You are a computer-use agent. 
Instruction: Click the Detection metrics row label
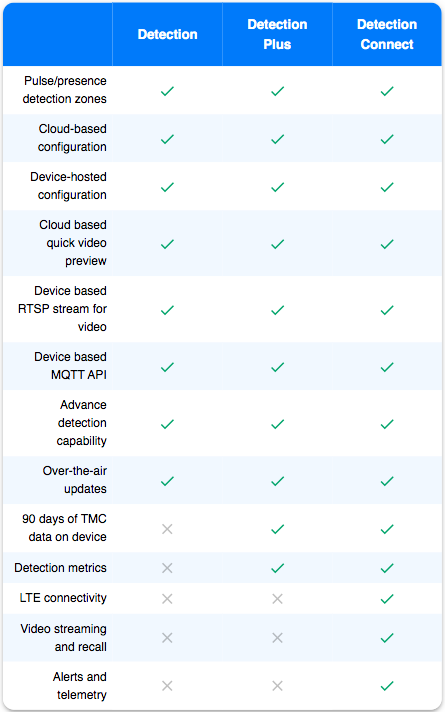point(60,568)
